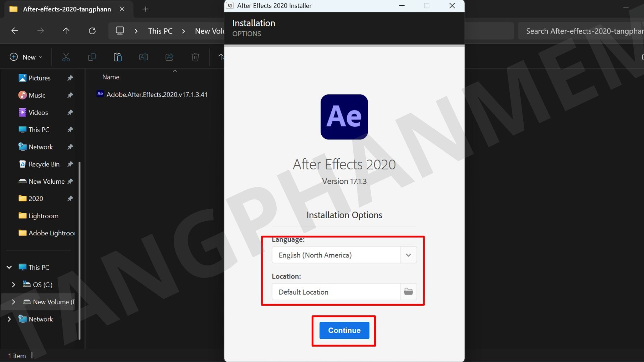Unpin Pictures using its pin icon
Image resolution: width=644 pixels, height=362 pixels.
pos(70,78)
